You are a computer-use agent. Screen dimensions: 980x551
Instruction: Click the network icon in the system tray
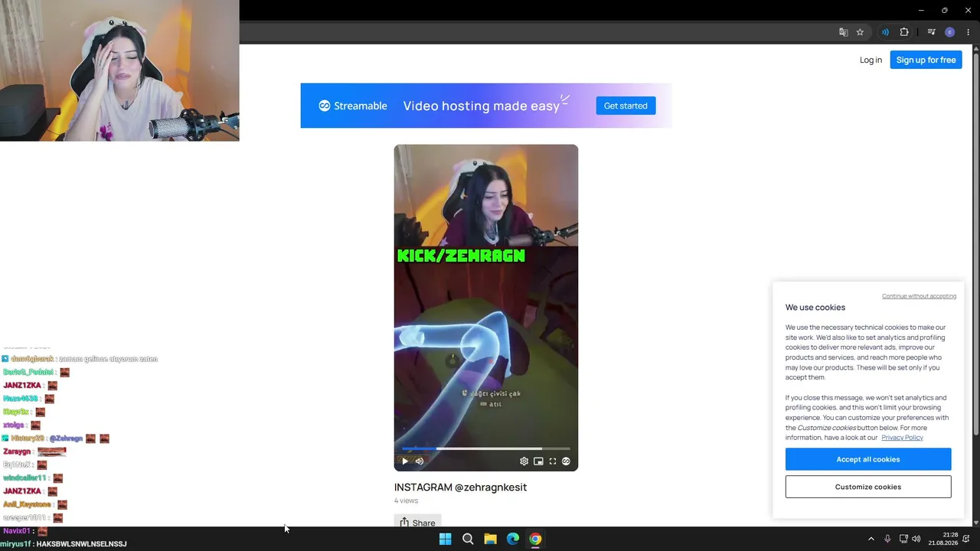coord(903,539)
